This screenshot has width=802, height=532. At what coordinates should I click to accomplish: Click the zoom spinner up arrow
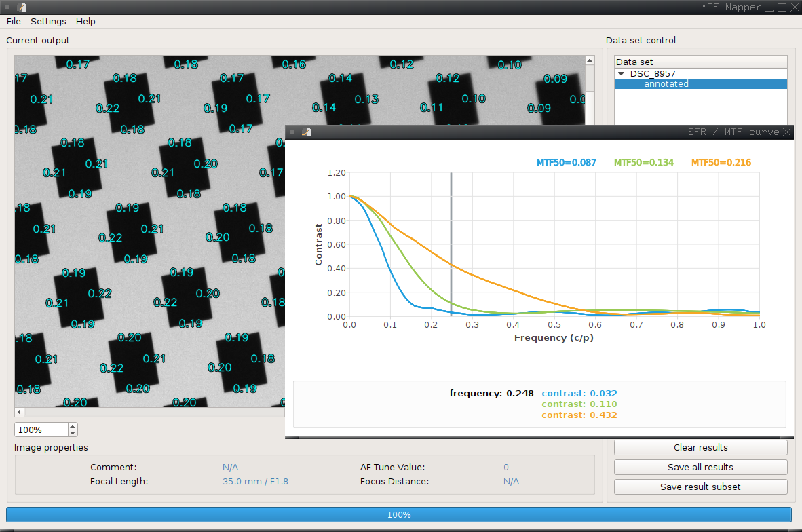click(71, 426)
